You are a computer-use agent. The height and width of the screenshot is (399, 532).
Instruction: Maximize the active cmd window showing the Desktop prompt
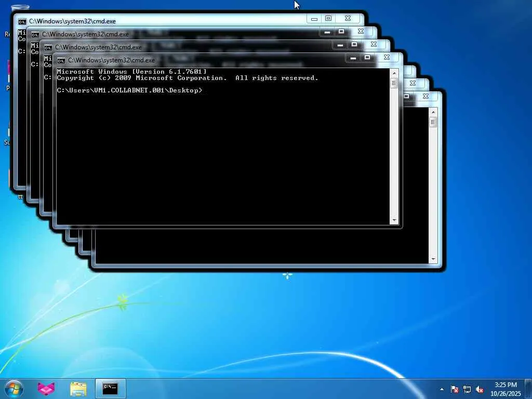(x=367, y=58)
